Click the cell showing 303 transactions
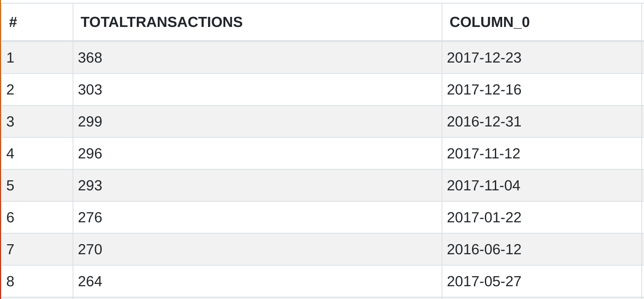The image size is (644, 299). coord(90,89)
